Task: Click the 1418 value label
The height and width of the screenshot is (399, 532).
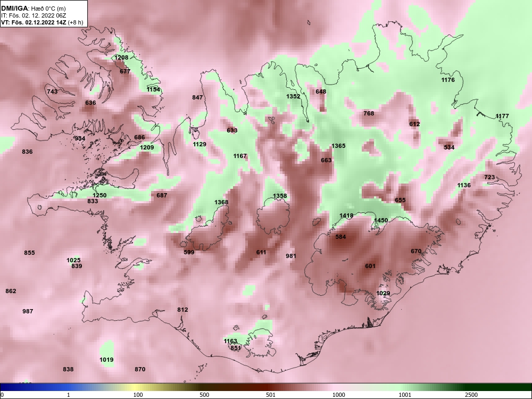Action: pyautogui.click(x=346, y=216)
